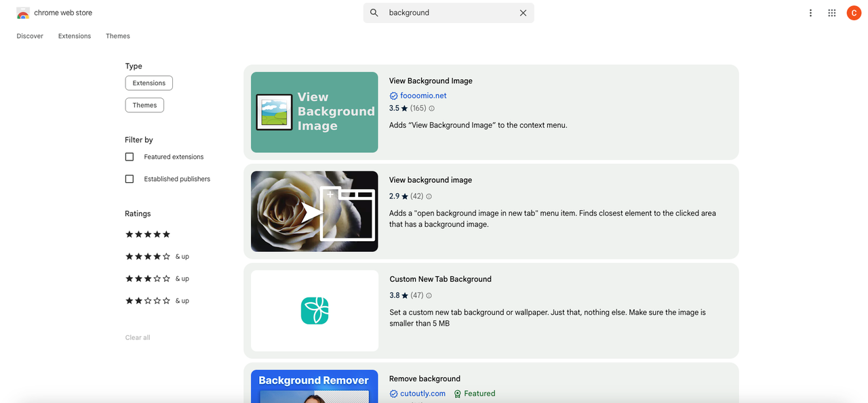Open the Remove background title

[425, 379]
